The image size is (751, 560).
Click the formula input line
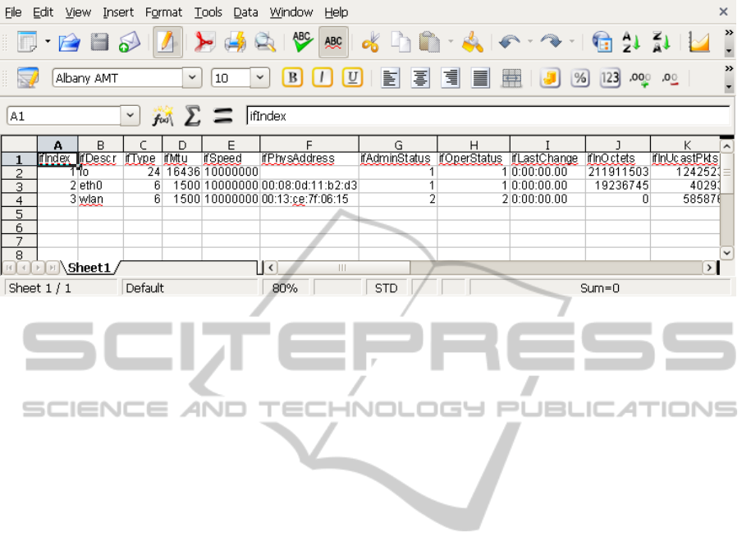[x=486, y=116]
